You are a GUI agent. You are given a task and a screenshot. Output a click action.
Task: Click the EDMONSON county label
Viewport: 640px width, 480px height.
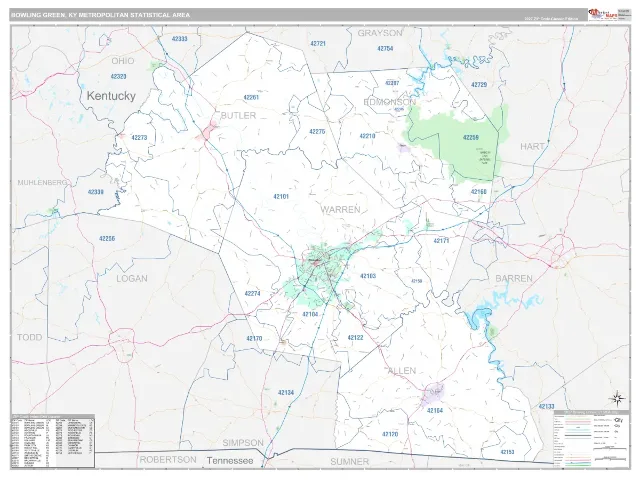(x=390, y=102)
